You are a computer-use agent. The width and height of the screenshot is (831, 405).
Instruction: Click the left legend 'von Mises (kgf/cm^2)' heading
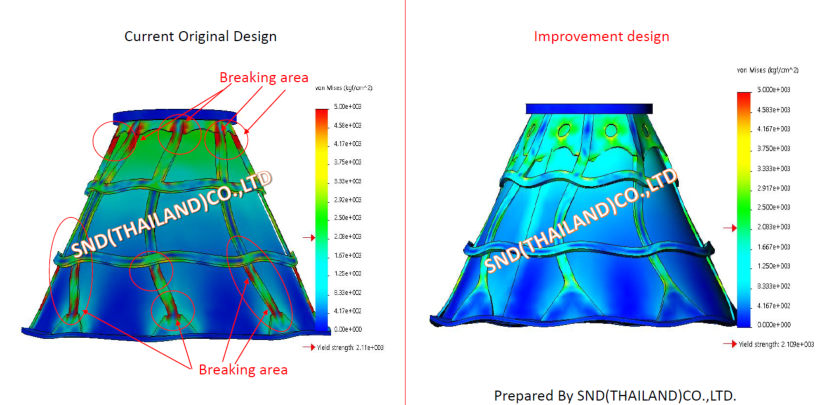[x=346, y=89]
